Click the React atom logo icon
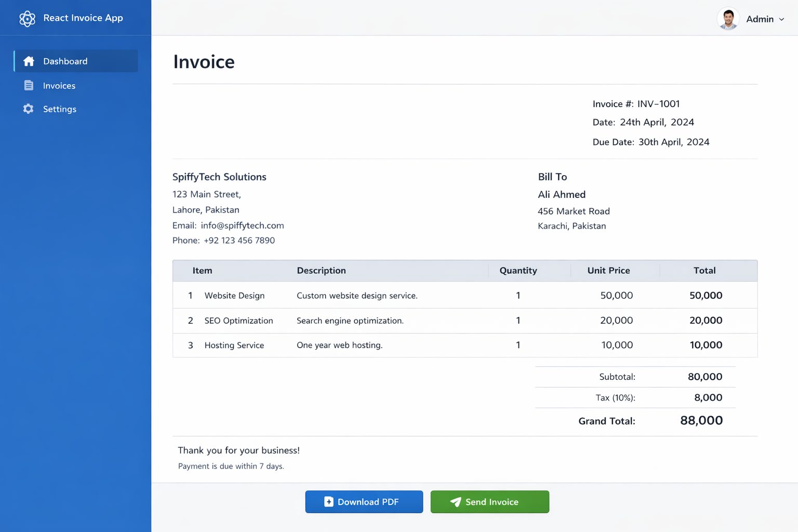The height and width of the screenshot is (532, 798). tap(27, 19)
